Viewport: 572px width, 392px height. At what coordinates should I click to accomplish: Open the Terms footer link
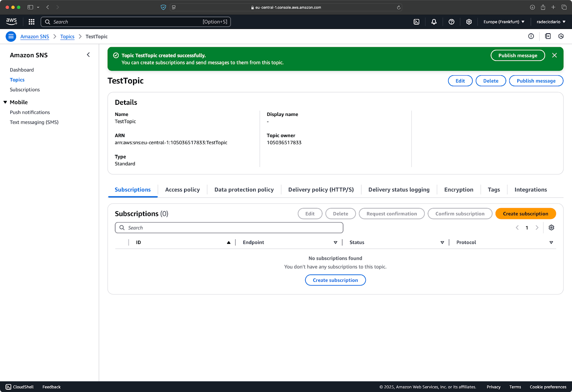[515, 387]
